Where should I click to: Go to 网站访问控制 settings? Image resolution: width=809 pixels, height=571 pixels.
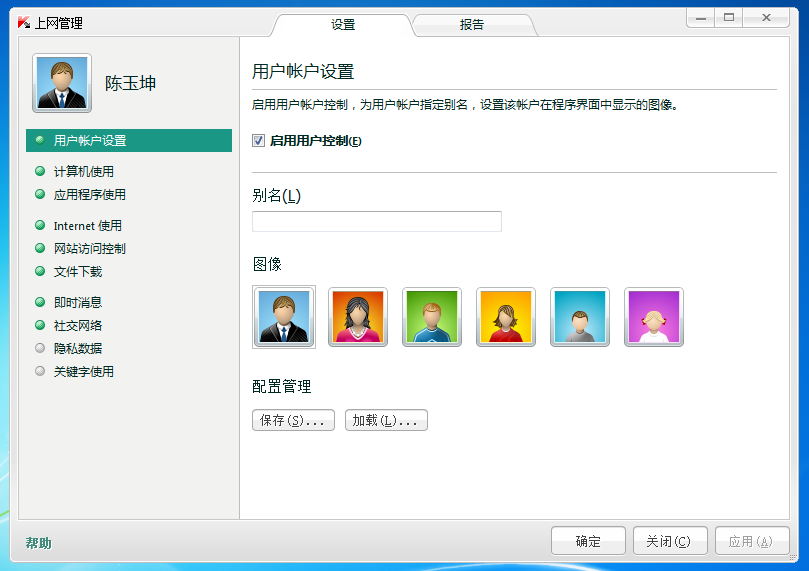coord(90,249)
